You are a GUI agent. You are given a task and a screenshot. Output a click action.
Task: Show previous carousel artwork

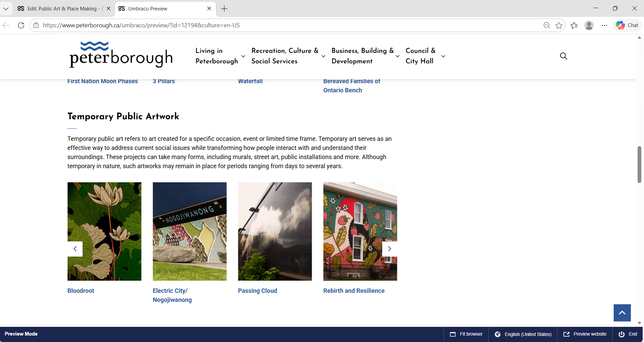(x=75, y=249)
